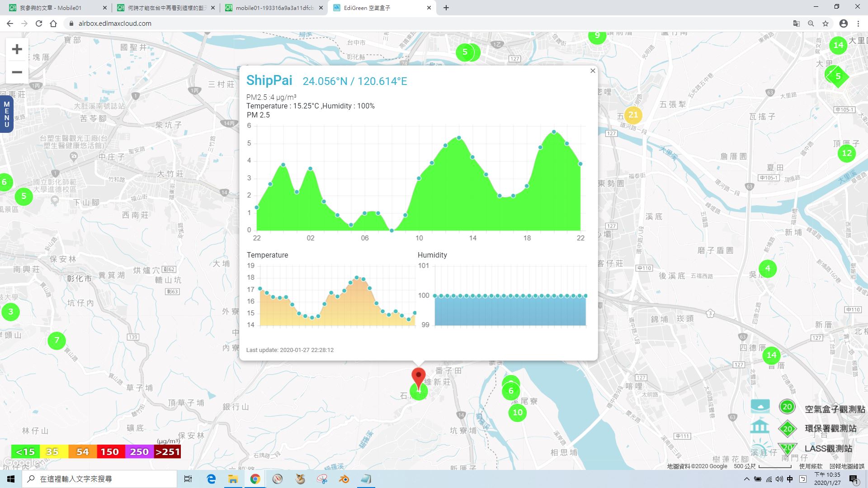Screen dimensions: 868x488
Task: Open the 回報地圖錯誤 report link
Action: [x=846, y=466]
